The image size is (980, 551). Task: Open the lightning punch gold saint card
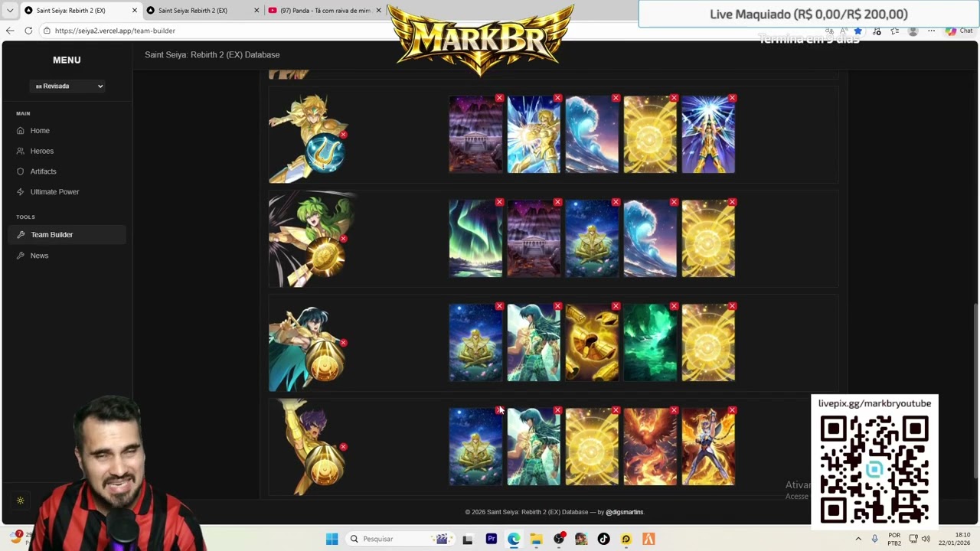click(534, 135)
